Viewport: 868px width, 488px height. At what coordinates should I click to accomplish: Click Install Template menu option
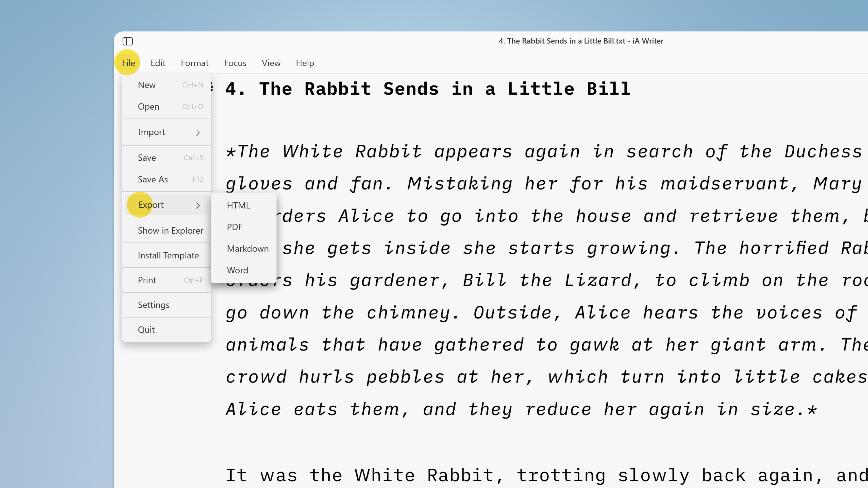(x=168, y=255)
